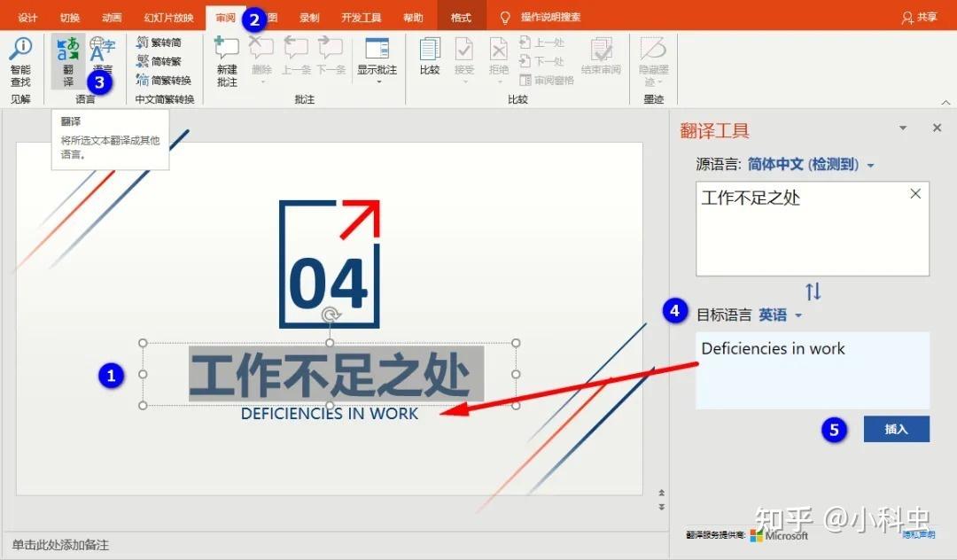
Task: Collapse the ribbon with the chevron
Action: pos(945,102)
